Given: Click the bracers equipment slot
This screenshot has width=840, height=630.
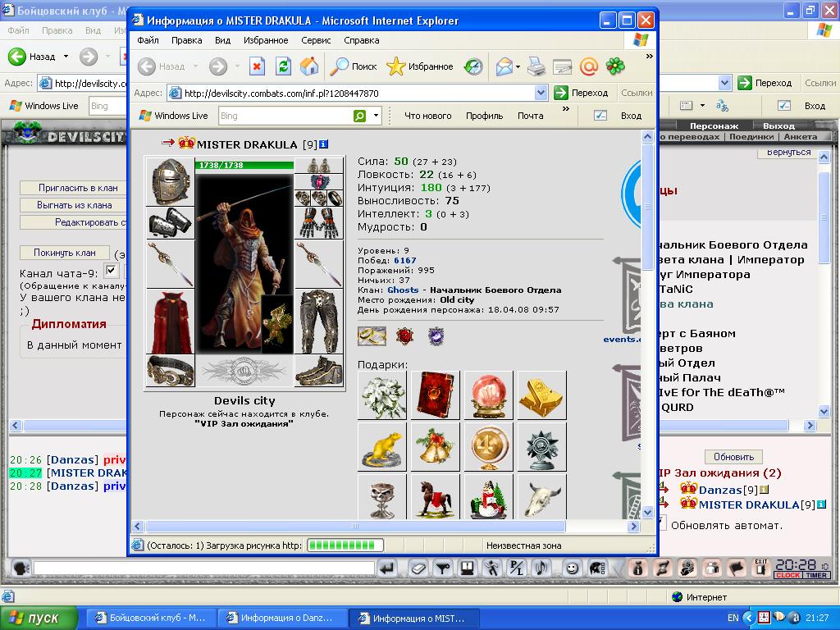Looking at the screenshot, I should point(171,222).
